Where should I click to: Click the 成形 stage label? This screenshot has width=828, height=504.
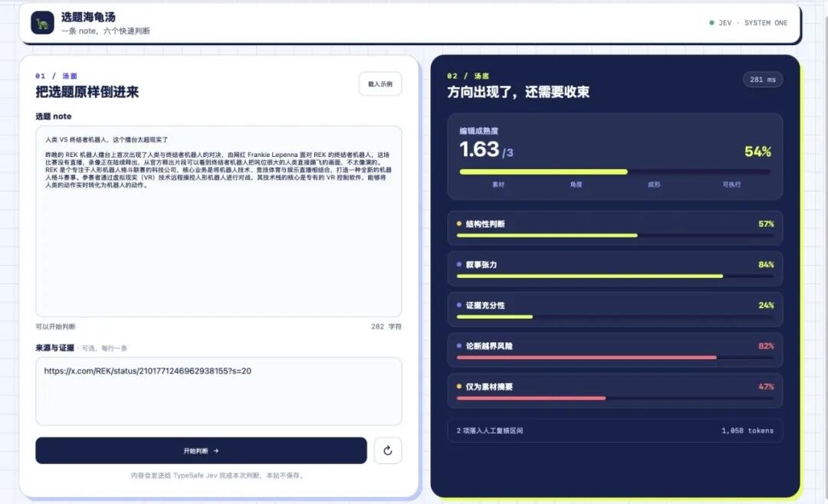pyautogui.click(x=654, y=184)
